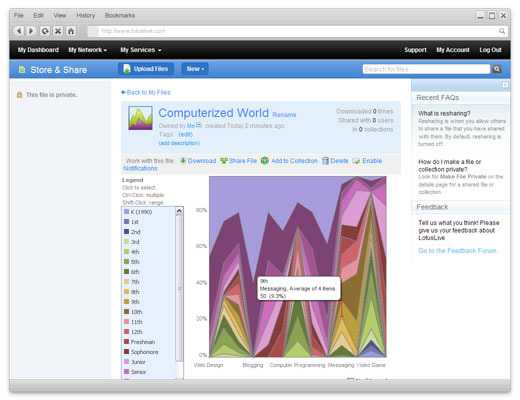
Task: Open the View menu
Action: coord(60,15)
